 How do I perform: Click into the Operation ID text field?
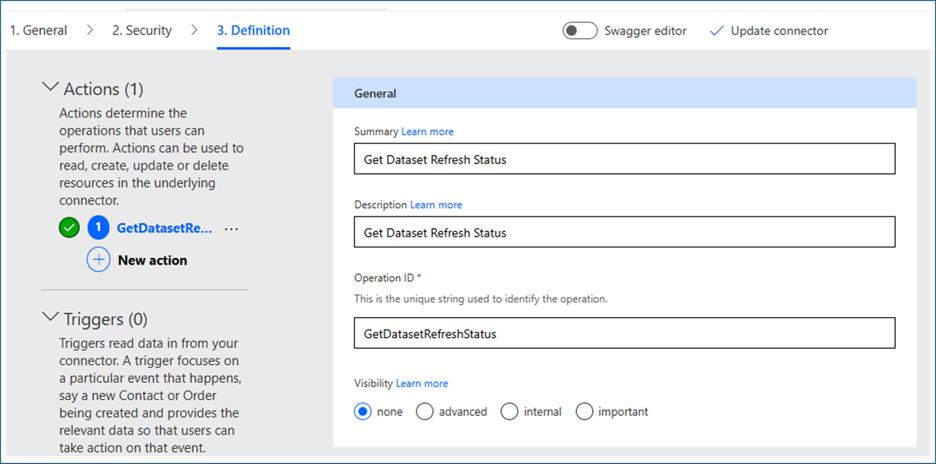click(624, 333)
